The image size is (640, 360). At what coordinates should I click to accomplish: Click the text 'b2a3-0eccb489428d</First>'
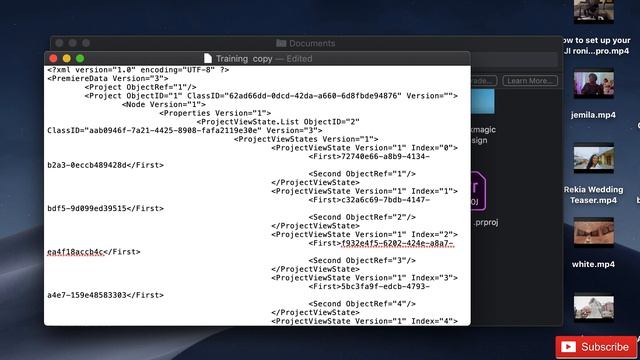pyautogui.click(x=105, y=165)
